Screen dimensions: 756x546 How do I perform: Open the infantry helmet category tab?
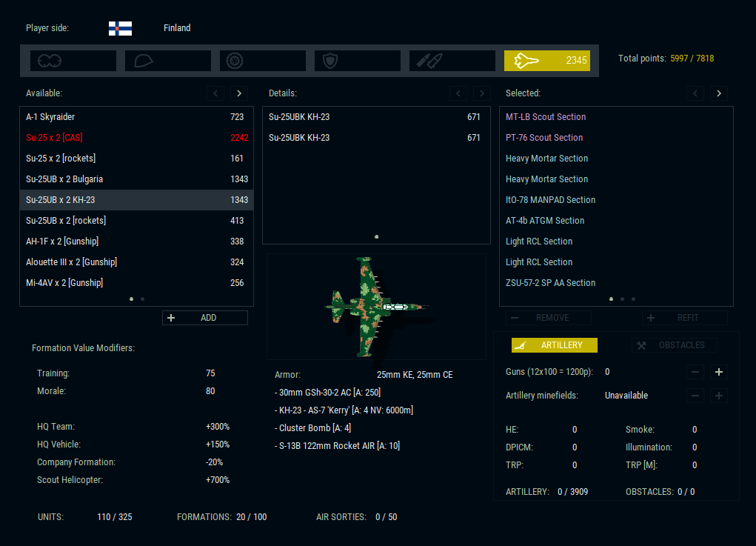click(x=168, y=61)
